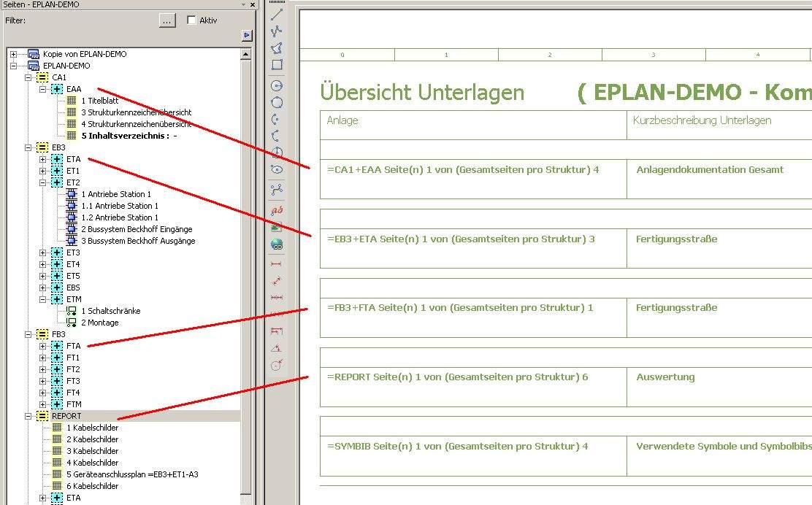
Task: Select the Continued dimension tool
Action: pos(277,298)
